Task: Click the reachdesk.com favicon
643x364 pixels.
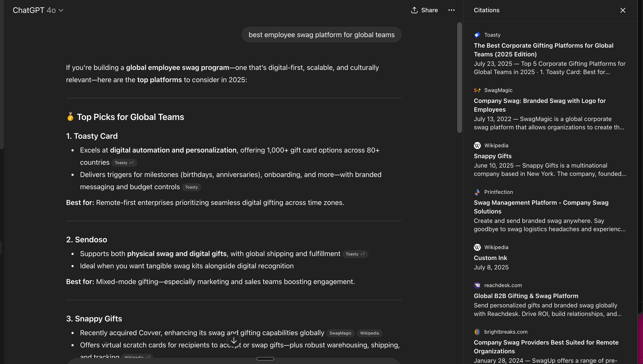Action: coord(477,285)
